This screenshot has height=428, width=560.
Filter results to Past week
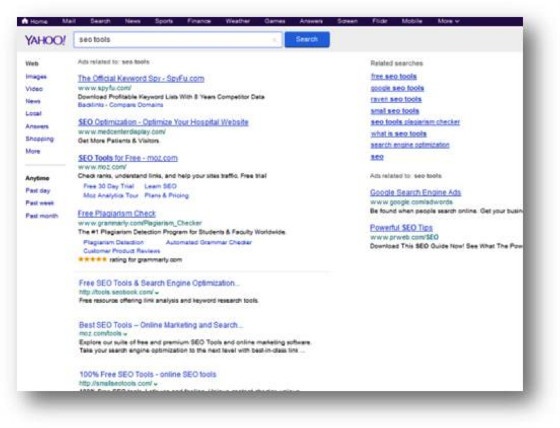[x=39, y=203]
